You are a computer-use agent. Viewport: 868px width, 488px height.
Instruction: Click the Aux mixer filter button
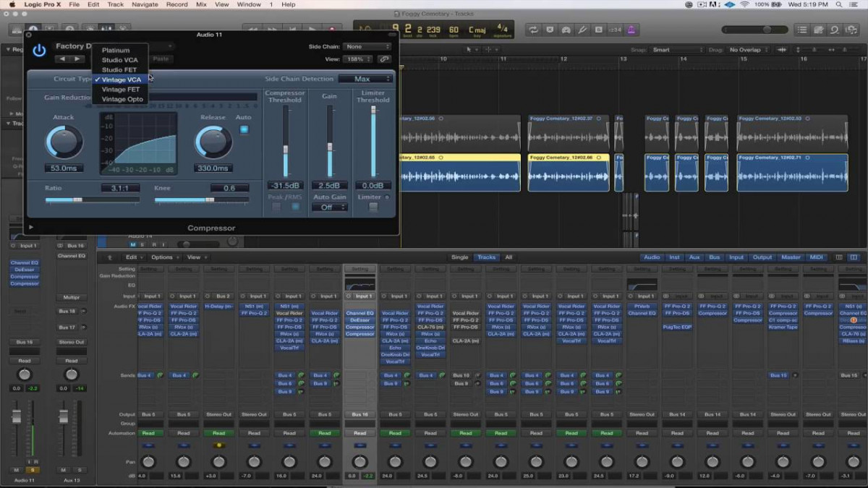[x=694, y=257]
